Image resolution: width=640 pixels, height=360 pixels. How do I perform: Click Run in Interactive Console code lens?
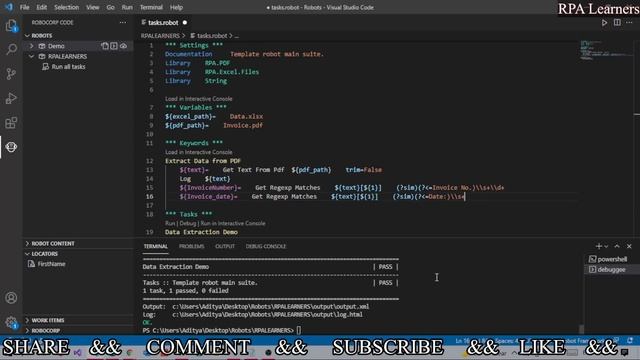pos(233,223)
